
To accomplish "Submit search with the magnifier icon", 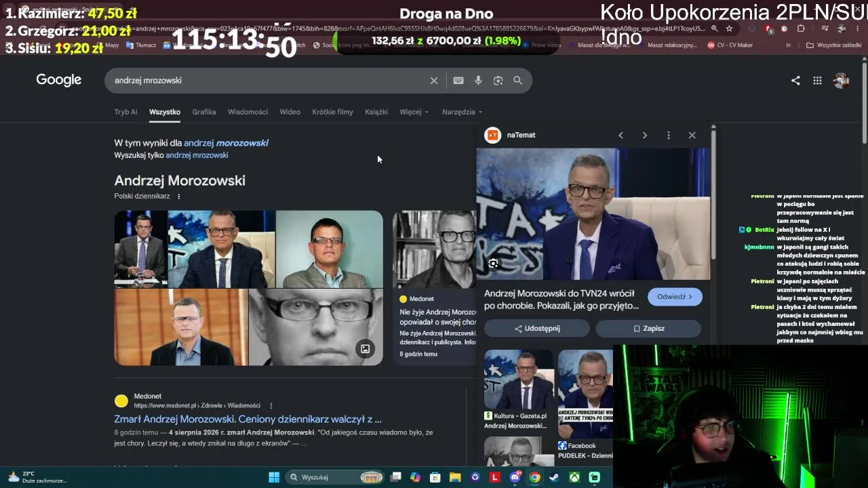I will point(518,81).
